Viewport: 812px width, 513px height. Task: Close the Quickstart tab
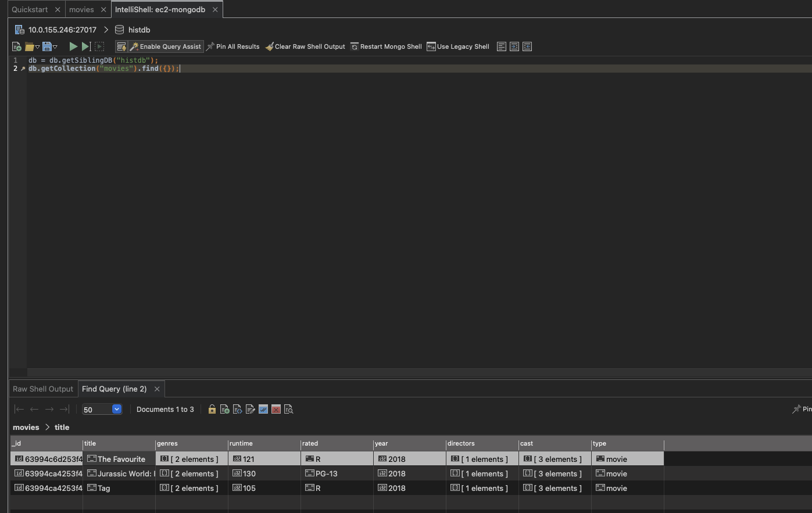tap(58, 9)
